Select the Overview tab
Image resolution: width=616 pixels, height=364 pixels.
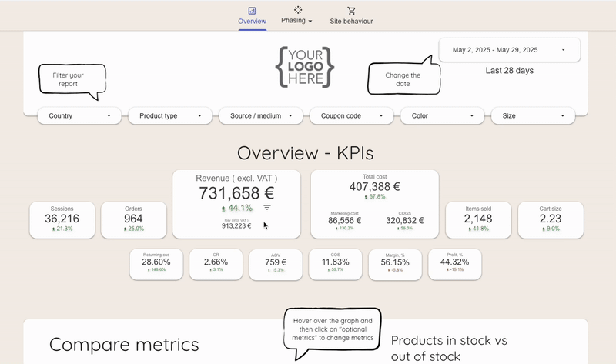[252, 21]
